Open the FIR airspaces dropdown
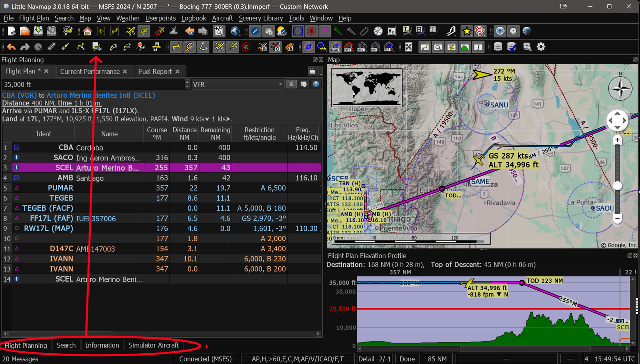 389,47
